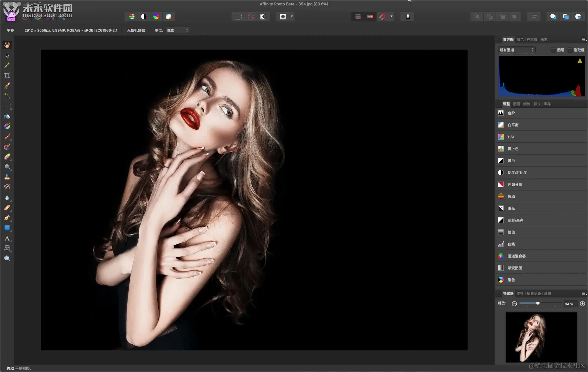Add a 曲线 curves adjustment
This screenshot has width=588, height=372.
511,244
